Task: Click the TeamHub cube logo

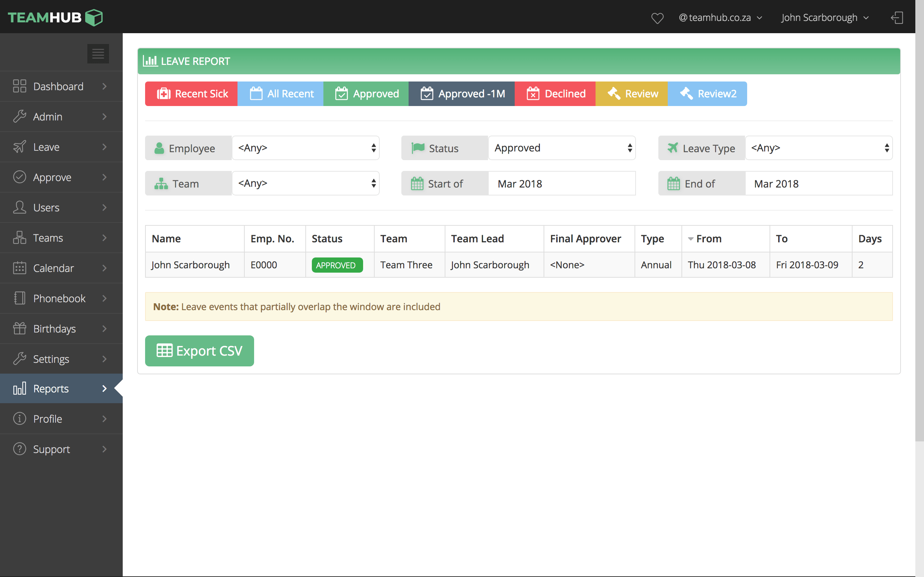Action: tap(94, 18)
